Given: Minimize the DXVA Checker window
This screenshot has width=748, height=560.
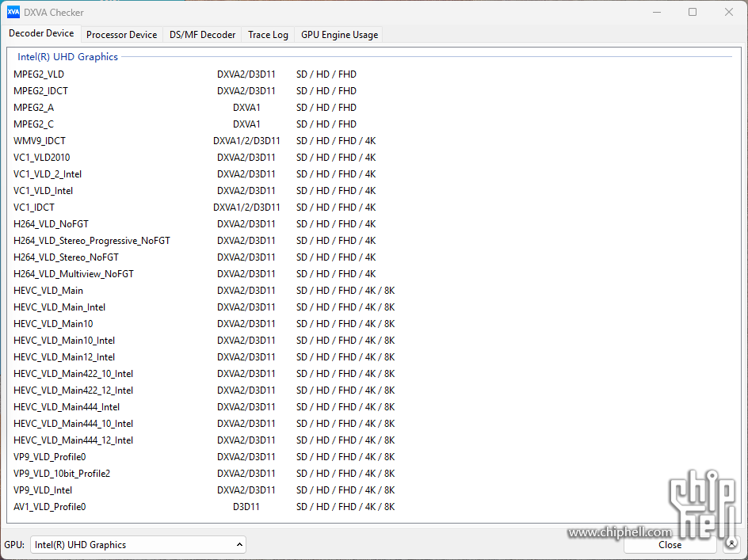Looking at the screenshot, I should (x=657, y=13).
